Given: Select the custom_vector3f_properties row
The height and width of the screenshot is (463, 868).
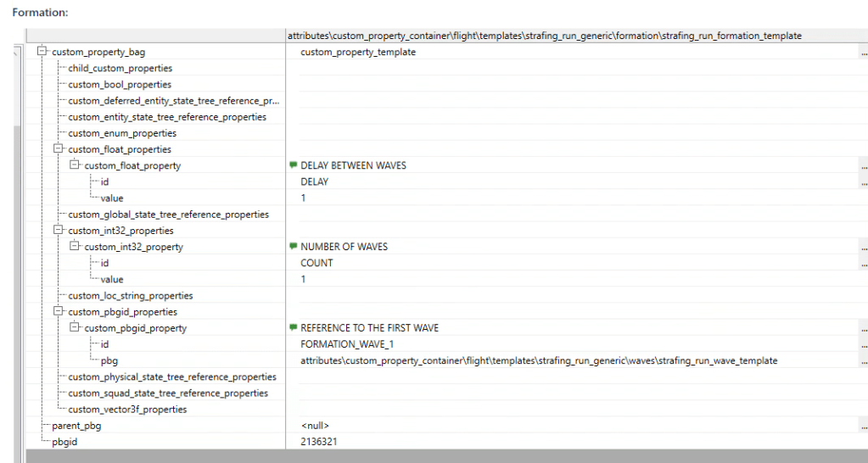Looking at the screenshot, I should tap(127, 410).
